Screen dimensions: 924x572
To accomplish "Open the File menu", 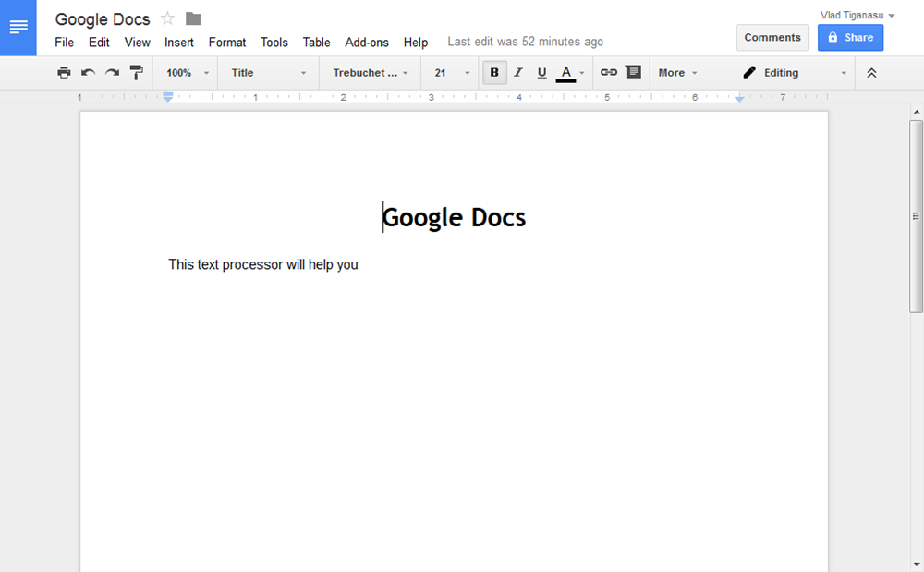I will coord(65,43).
